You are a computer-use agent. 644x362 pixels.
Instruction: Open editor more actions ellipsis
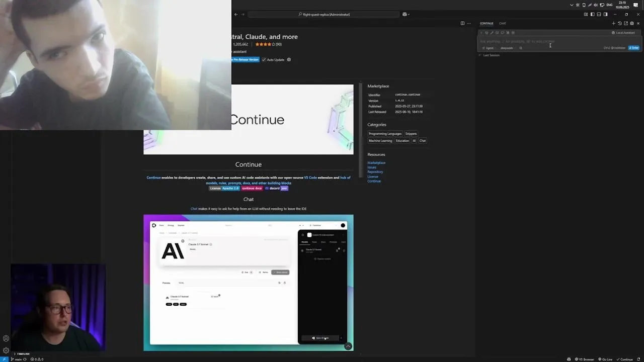(469, 23)
